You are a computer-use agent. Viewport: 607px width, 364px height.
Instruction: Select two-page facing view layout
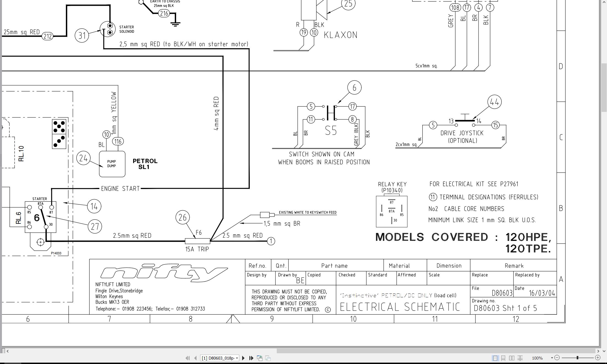(x=512, y=358)
